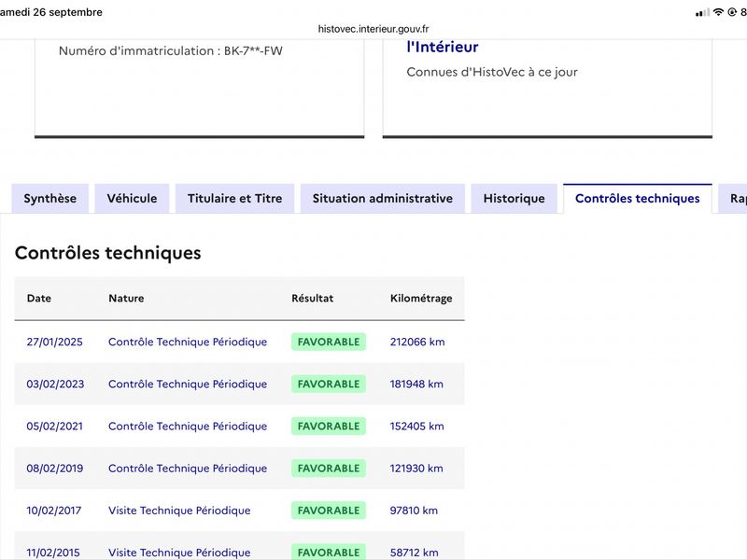
Task: Click the l'Intérieur heading link
Action: 442,47
